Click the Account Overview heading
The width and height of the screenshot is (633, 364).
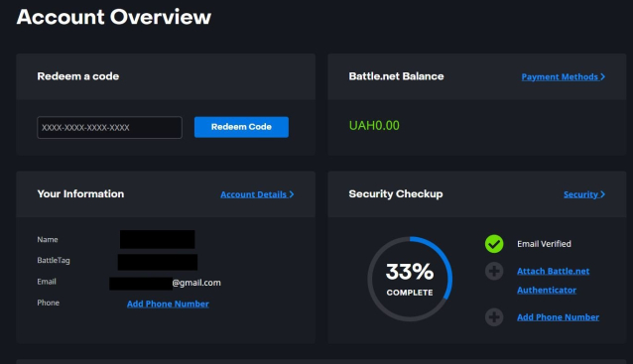(114, 17)
